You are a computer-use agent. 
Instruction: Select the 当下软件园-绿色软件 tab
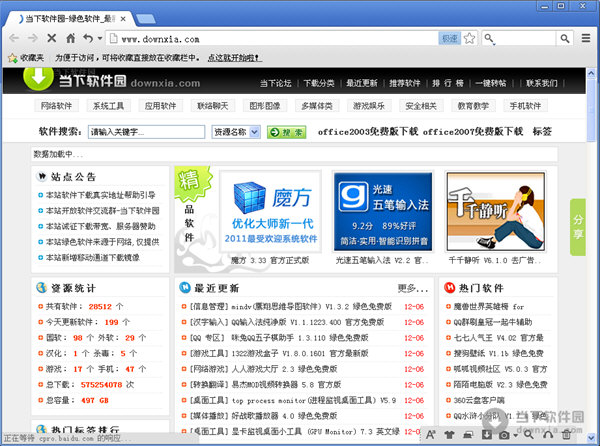pyautogui.click(x=70, y=19)
